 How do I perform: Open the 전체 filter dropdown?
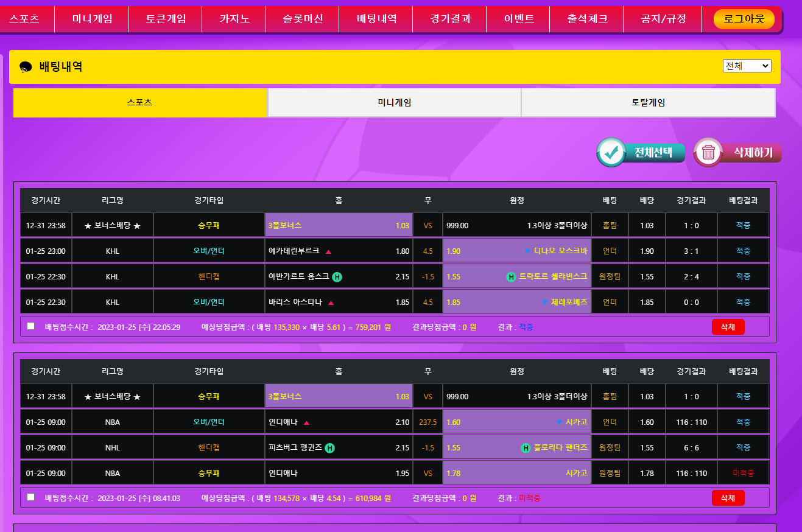point(747,66)
